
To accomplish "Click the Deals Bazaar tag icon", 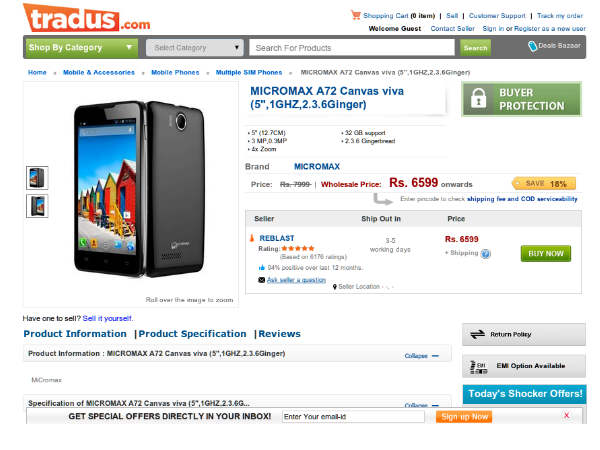I will point(533,46).
